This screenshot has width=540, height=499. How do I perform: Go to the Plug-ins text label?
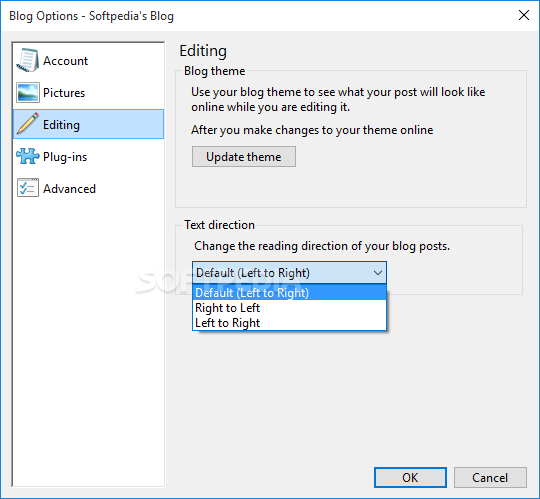click(x=65, y=157)
